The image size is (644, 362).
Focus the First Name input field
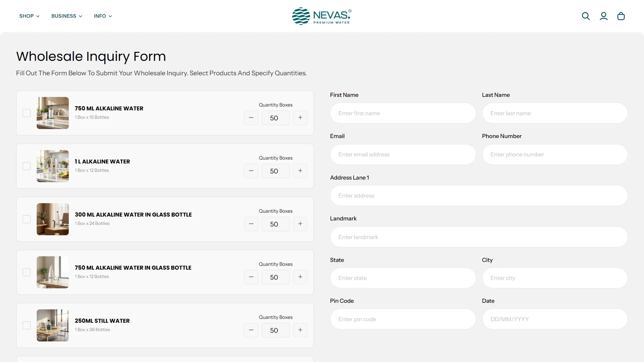[x=403, y=113]
